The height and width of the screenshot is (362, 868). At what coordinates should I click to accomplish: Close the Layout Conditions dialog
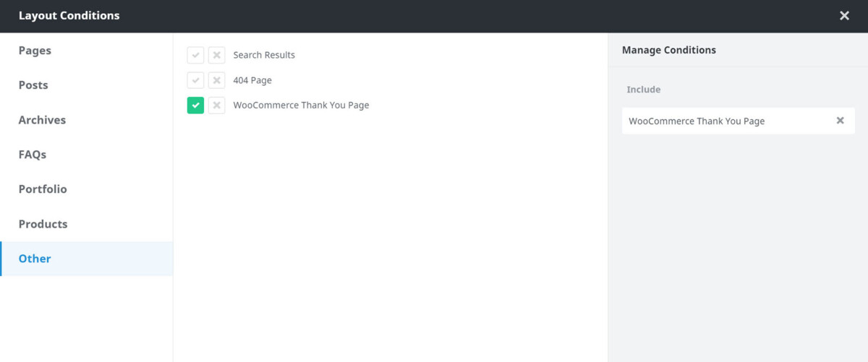click(844, 16)
